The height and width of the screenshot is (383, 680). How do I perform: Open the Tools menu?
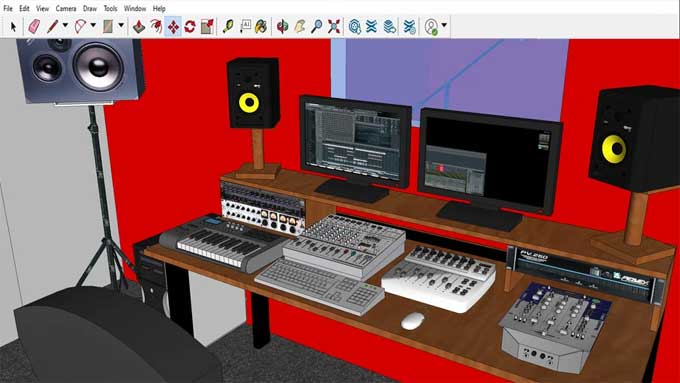pos(110,8)
